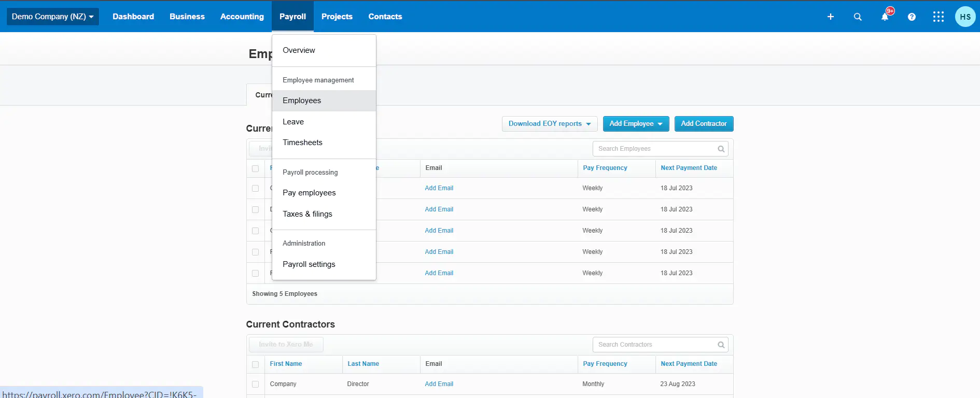Sort employees by Pay Frequency column
This screenshot has width=980, height=398.
(x=605, y=168)
